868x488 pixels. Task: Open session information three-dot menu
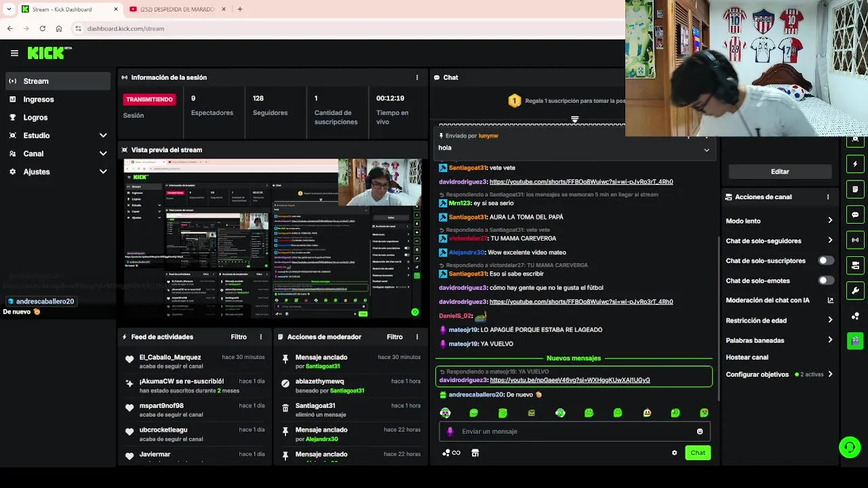417,77
